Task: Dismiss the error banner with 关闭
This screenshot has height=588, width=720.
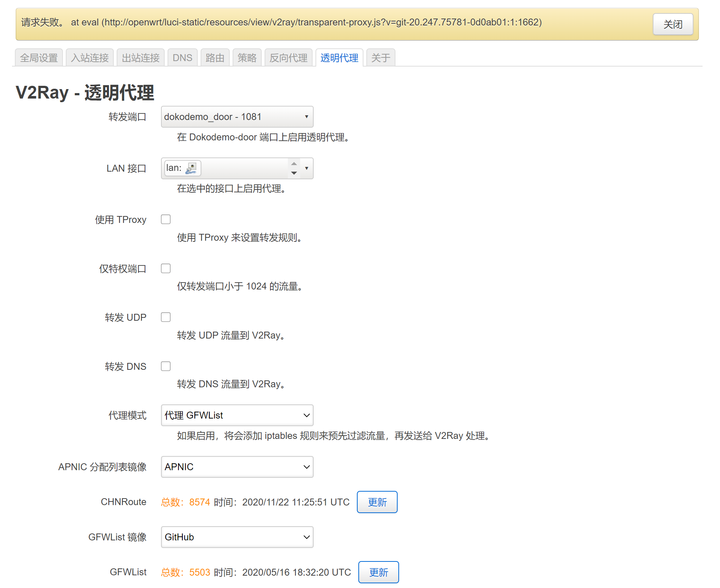Action: click(x=673, y=24)
